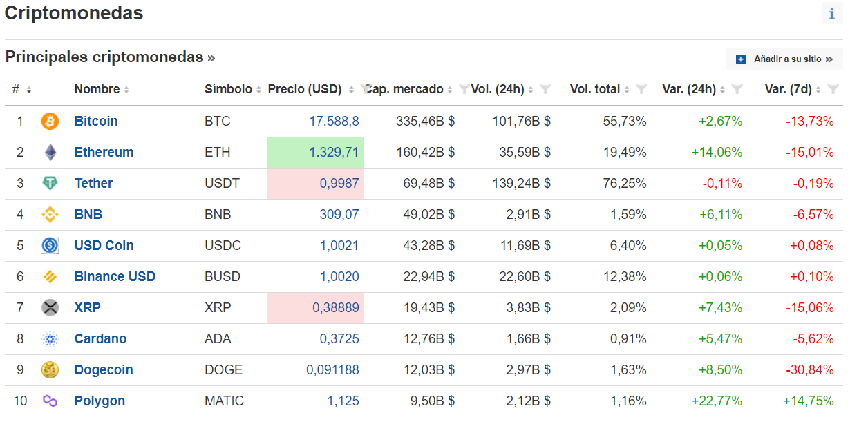
Task: Toggle sort arrows on Nombre column
Action: click(126, 90)
